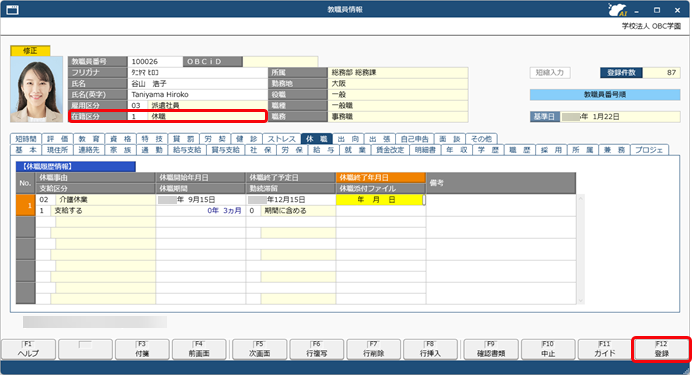Click the 在籍区分 field showing 休職
Screen dimensions: 692x375
197,116
